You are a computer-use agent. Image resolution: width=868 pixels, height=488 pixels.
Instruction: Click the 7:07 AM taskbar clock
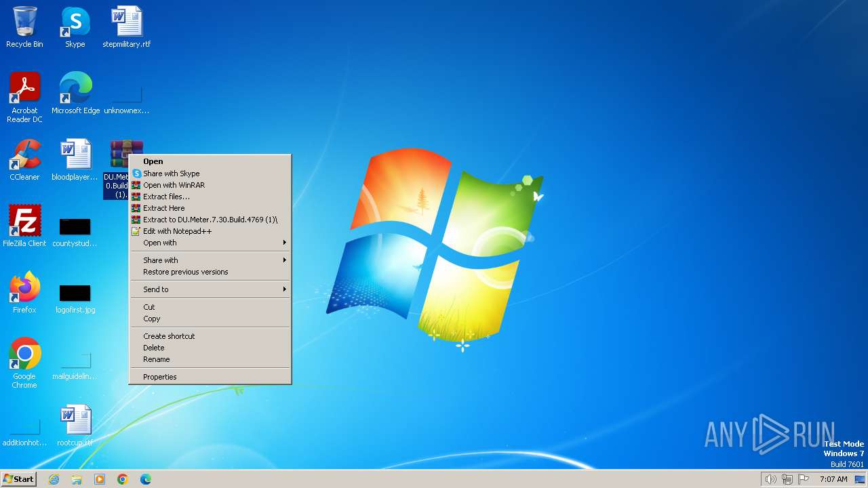[833, 479]
